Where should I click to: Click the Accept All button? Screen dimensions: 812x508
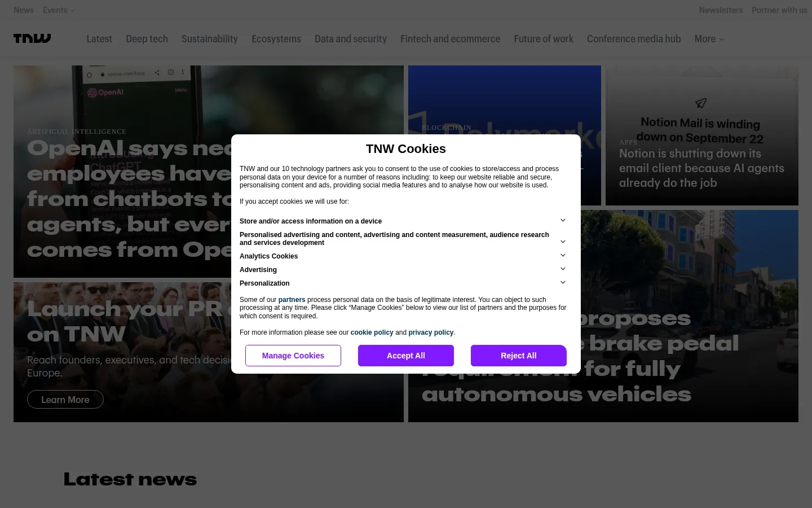click(406, 356)
